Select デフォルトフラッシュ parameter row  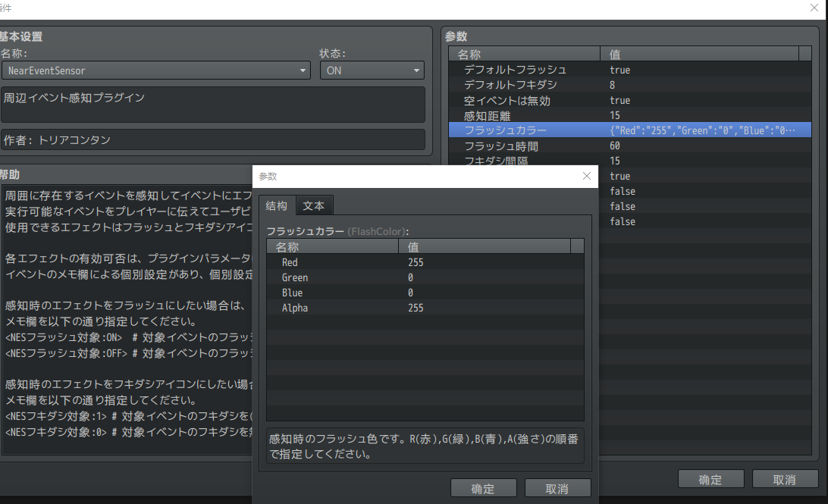click(629, 70)
